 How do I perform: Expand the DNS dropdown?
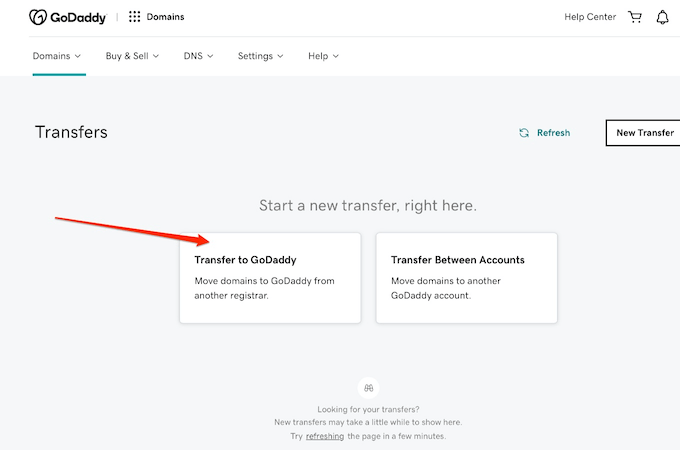[198, 56]
